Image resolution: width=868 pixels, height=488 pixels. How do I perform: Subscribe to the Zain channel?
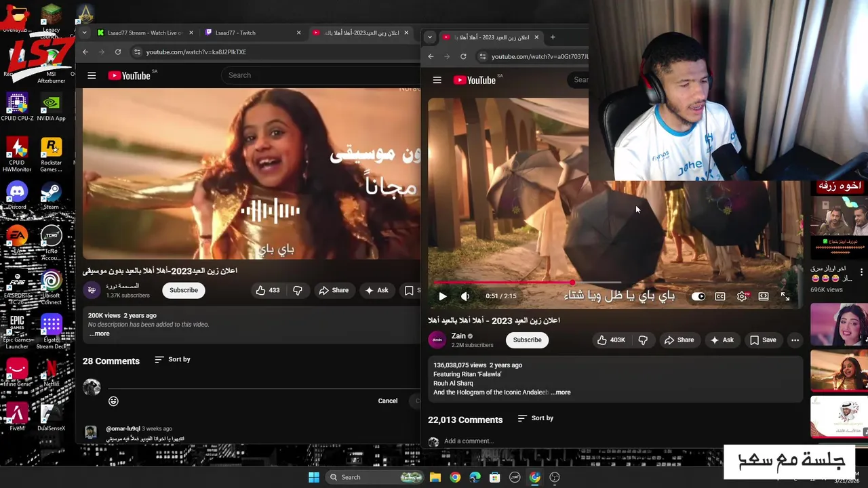(x=527, y=340)
